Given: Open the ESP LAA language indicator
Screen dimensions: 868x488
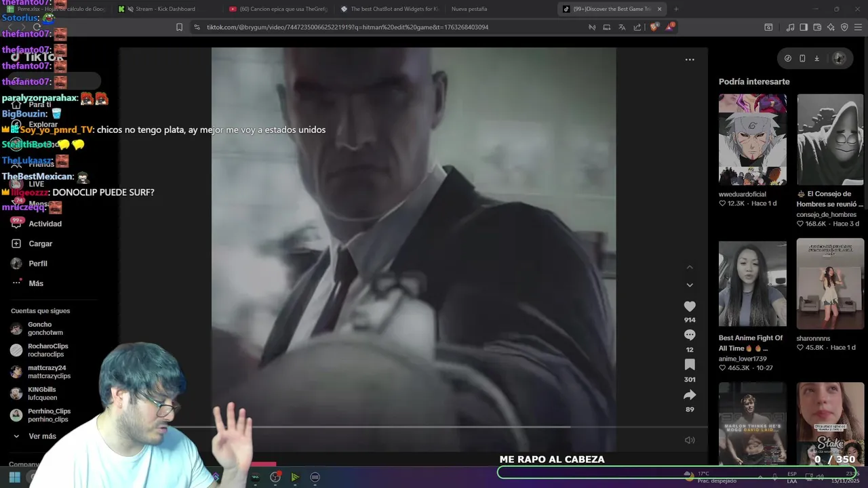Looking at the screenshot, I should (792, 477).
